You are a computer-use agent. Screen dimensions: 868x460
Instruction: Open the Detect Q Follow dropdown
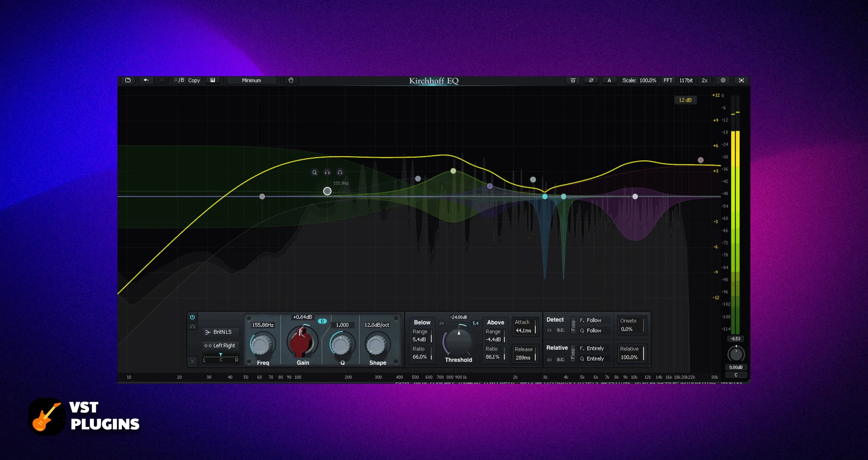click(593, 331)
